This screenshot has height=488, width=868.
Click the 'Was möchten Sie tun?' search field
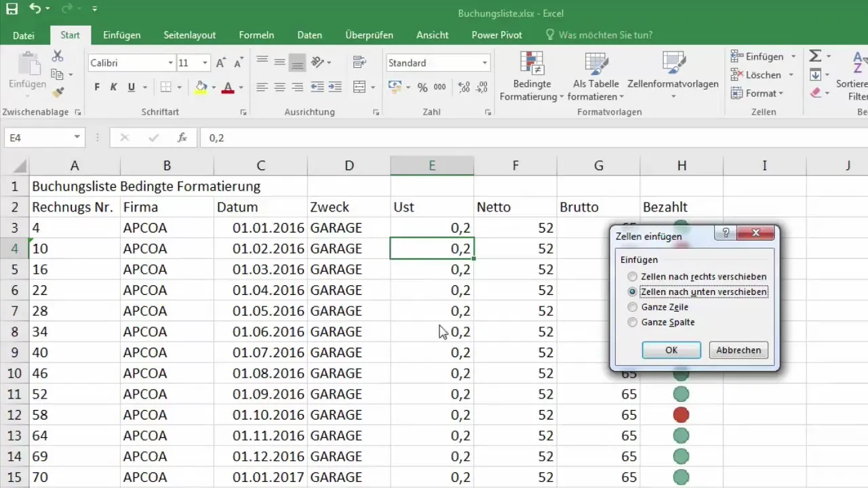606,35
